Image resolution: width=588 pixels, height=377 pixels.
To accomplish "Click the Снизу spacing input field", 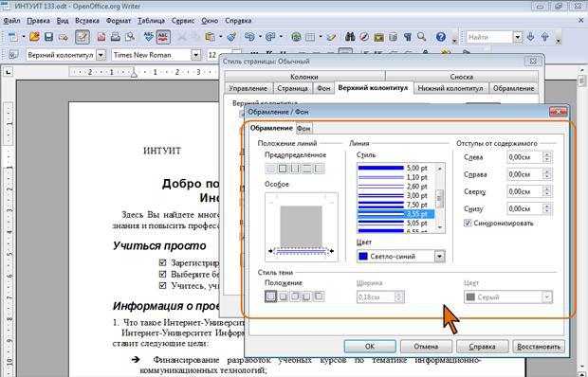I will pyautogui.click(x=525, y=209).
